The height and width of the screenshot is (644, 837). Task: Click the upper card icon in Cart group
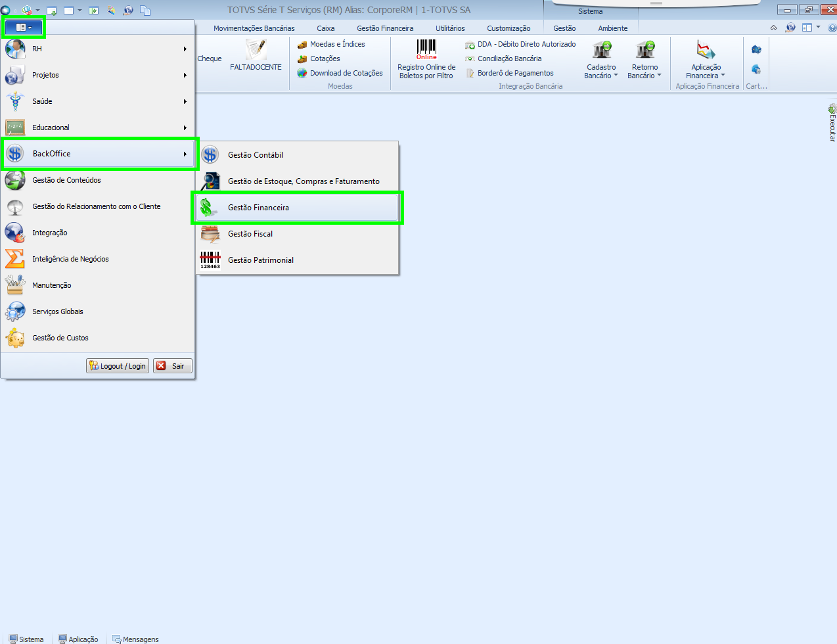(x=756, y=49)
